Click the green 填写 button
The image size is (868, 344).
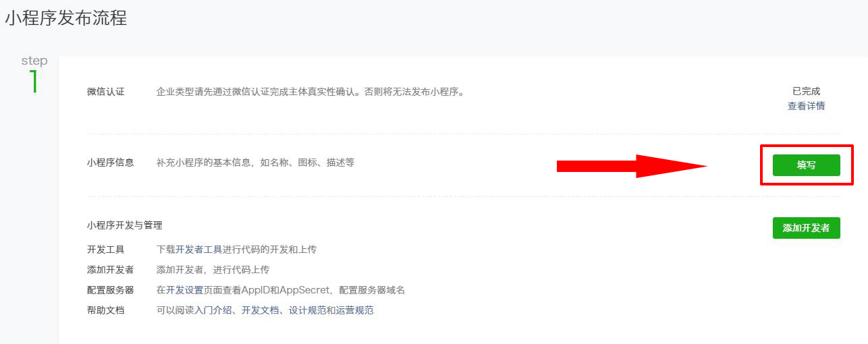(806, 165)
